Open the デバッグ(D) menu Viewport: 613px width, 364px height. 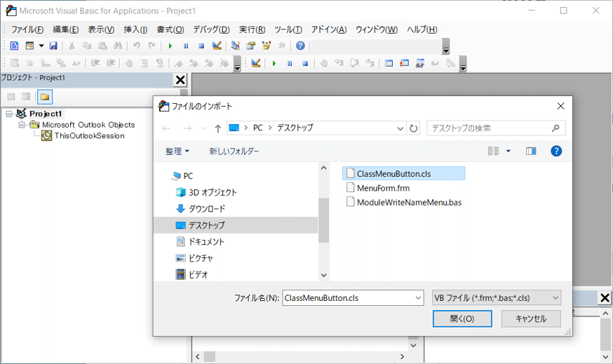click(x=212, y=29)
